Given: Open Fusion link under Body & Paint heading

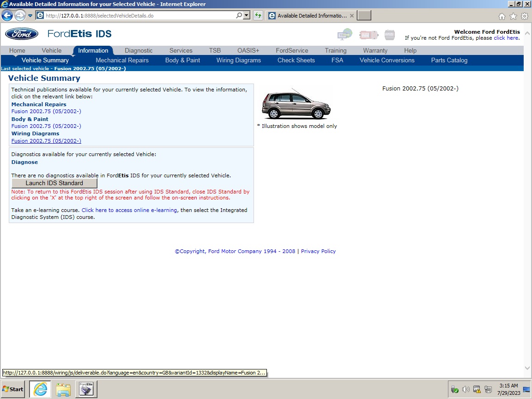Looking at the screenshot, I should pos(46,126).
